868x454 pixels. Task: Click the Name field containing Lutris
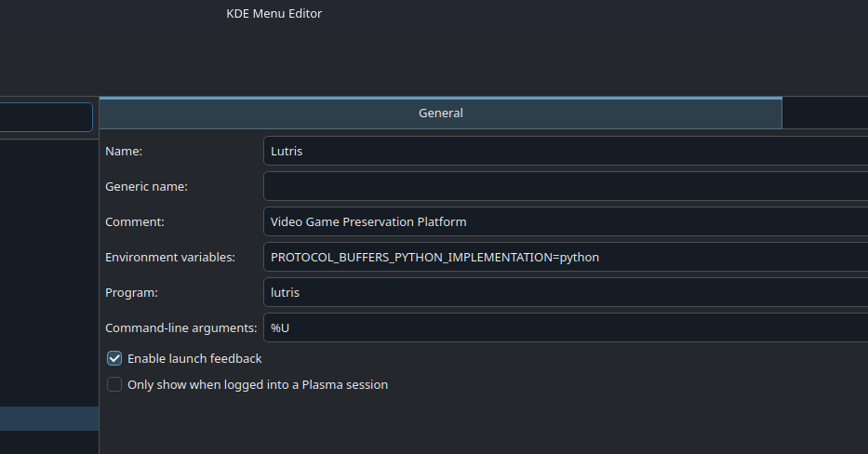click(565, 151)
